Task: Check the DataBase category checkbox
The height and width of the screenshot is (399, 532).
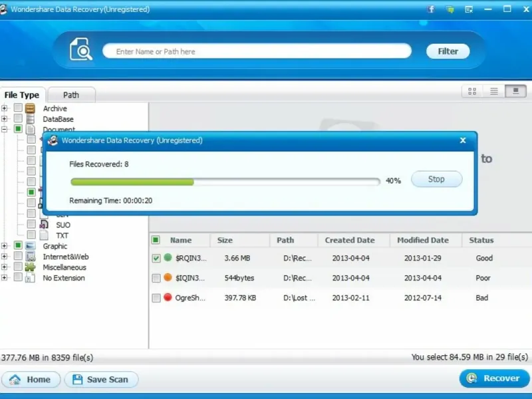Action: coord(18,118)
